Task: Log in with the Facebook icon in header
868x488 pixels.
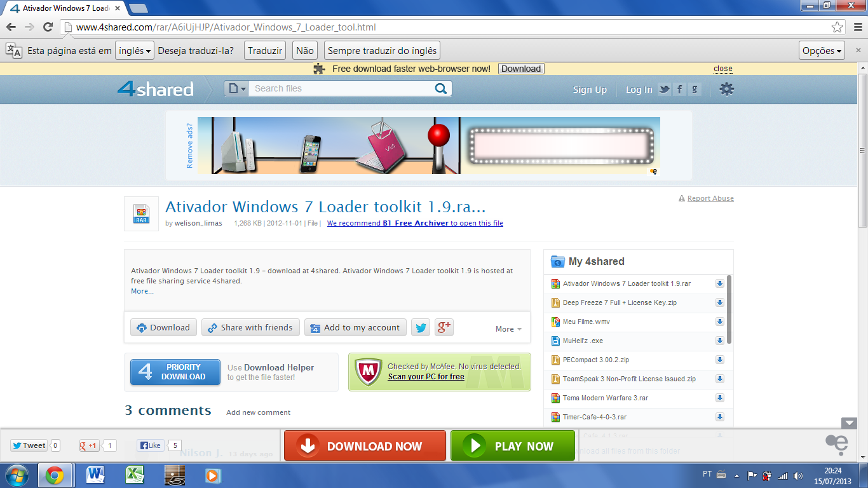Action: [679, 90]
